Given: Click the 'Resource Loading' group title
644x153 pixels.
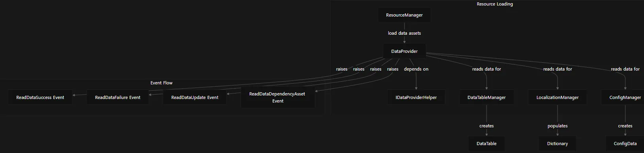Looking at the screenshot, I should click(x=495, y=4).
